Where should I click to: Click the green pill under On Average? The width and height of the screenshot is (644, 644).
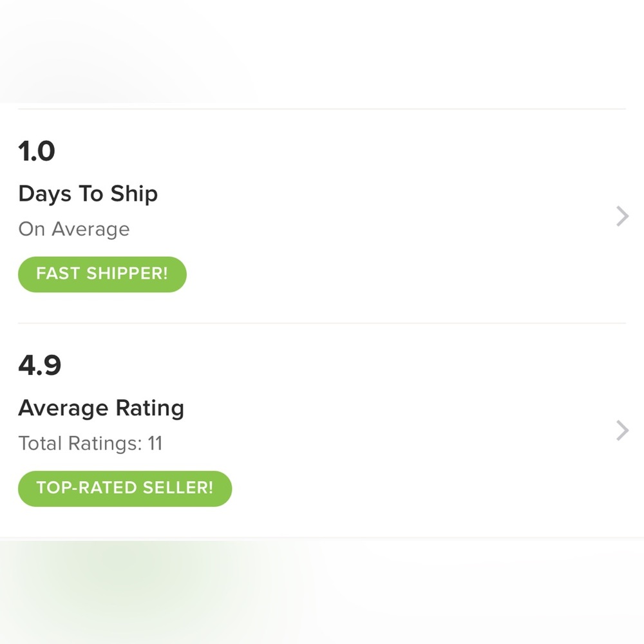tap(102, 274)
